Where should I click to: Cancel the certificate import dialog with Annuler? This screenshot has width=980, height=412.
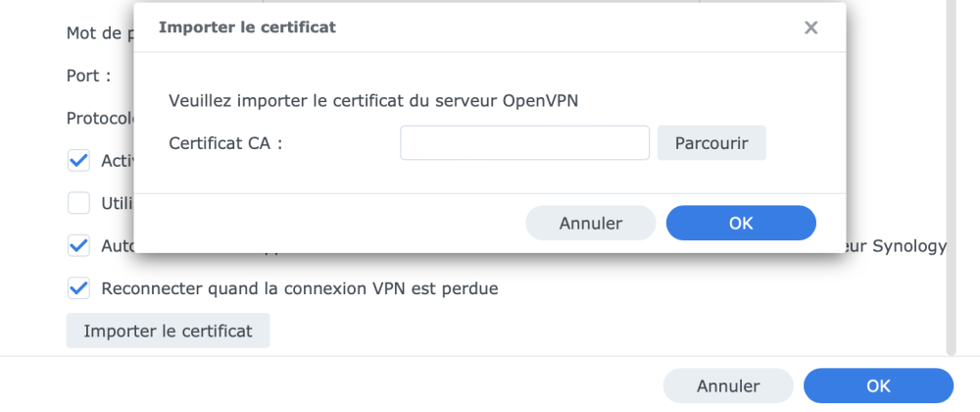(x=590, y=224)
